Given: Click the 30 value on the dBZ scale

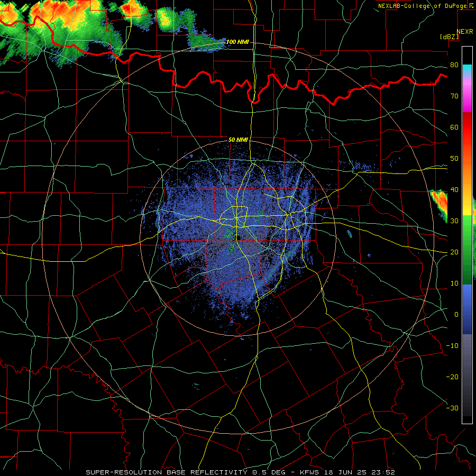Looking at the screenshot, I should (x=454, y=221).
